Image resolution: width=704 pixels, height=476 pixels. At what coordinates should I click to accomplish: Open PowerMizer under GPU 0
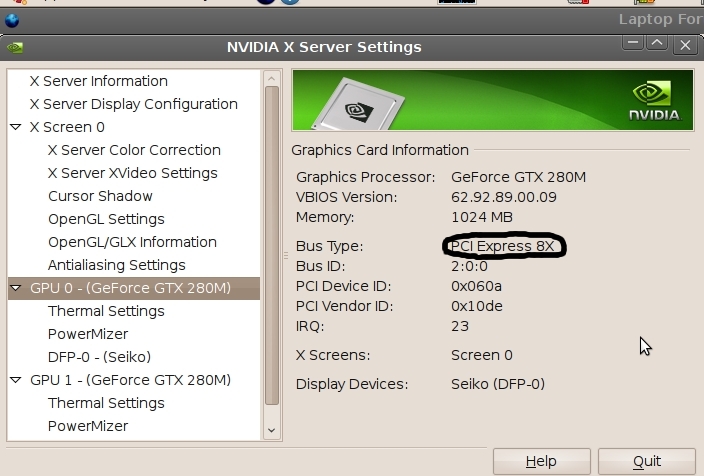pyautogui.click(x=88, y=334)
